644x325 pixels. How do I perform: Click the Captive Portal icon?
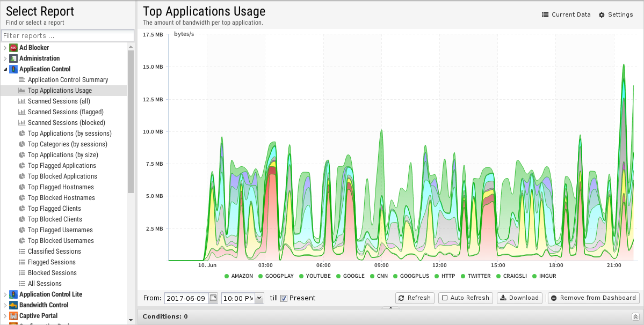pyautogui.click(x=13, y=316)
